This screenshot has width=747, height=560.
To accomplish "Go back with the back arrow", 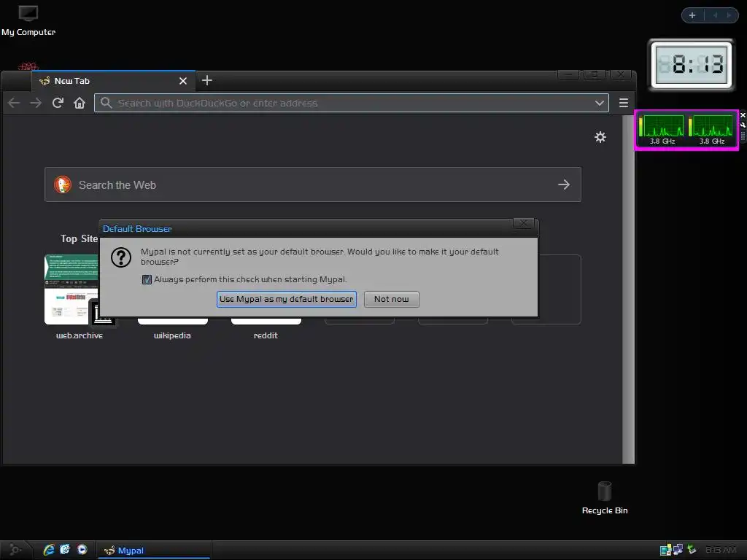I will click(15, 103).
